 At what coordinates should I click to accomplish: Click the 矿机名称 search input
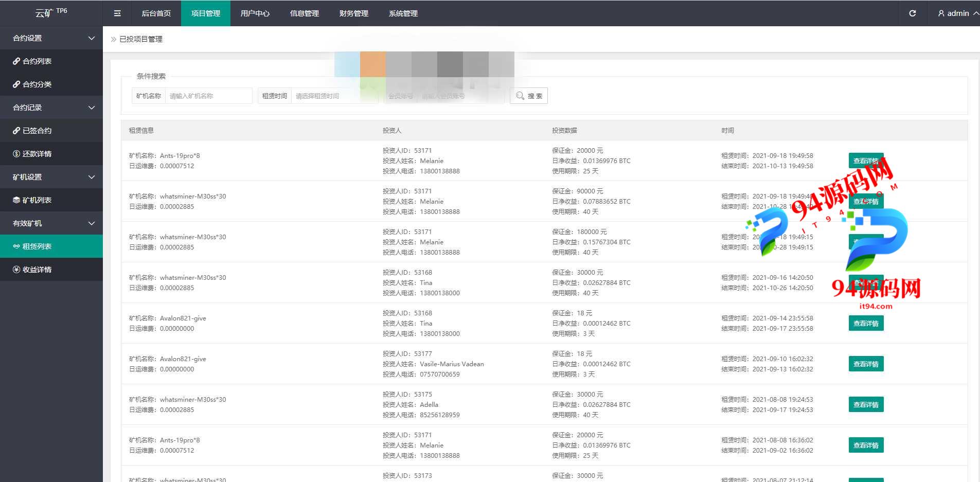tap(208, 96)
